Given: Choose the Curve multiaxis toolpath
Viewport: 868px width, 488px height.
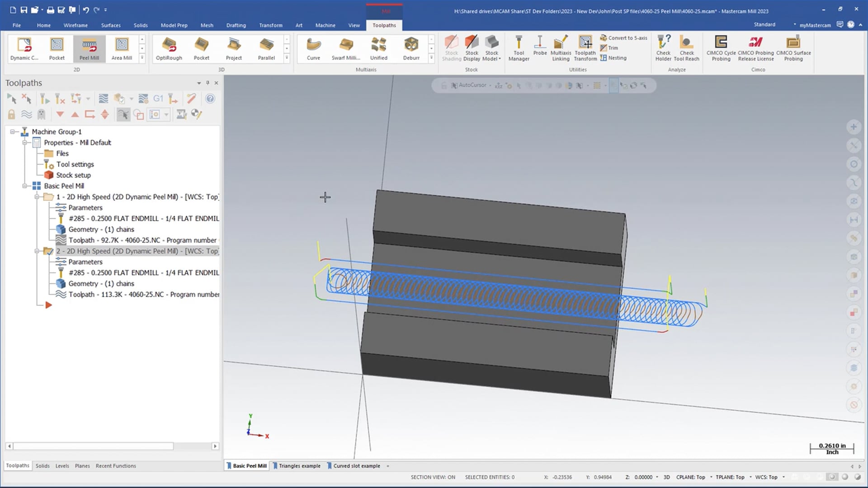Looking at the screenshot, I should 313,48.
